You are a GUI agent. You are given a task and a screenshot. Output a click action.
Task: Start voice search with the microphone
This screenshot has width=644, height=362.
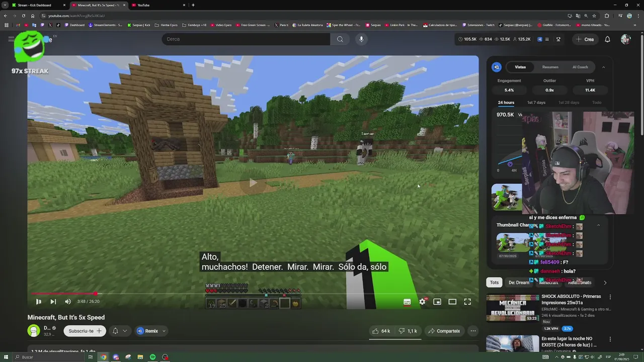[x=361, y=39]
